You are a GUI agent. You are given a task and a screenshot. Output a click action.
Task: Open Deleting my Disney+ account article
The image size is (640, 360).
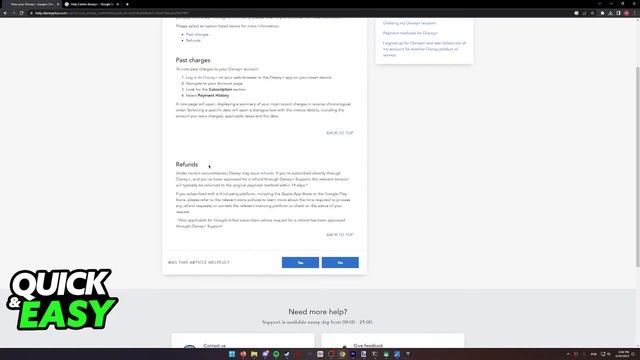(409, 23)
